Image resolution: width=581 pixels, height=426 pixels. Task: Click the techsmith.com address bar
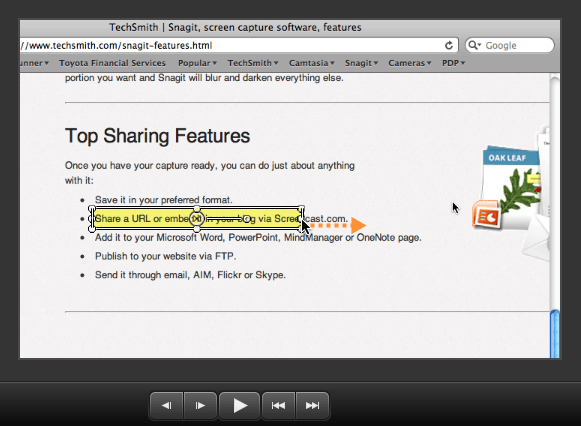point(239,45)
